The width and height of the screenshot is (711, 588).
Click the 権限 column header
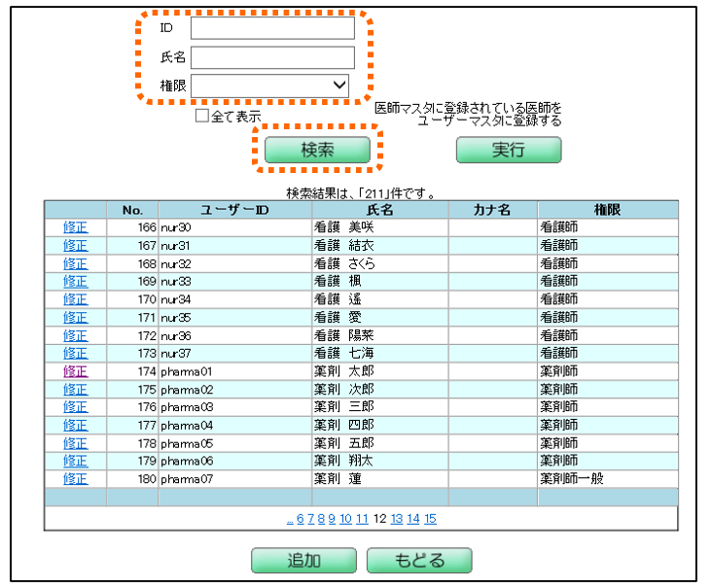pos(607,210)
